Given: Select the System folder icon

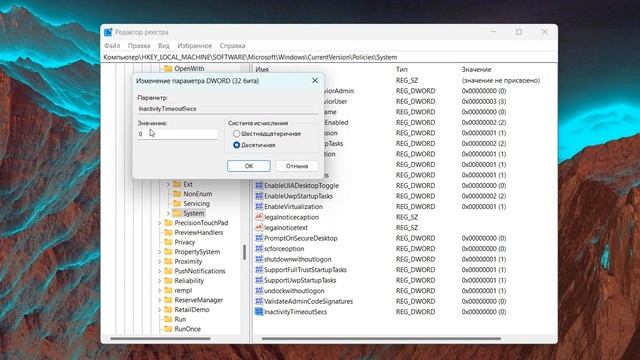Looking at the screenshot, I should pyautogui.click(x=177, y=213).
